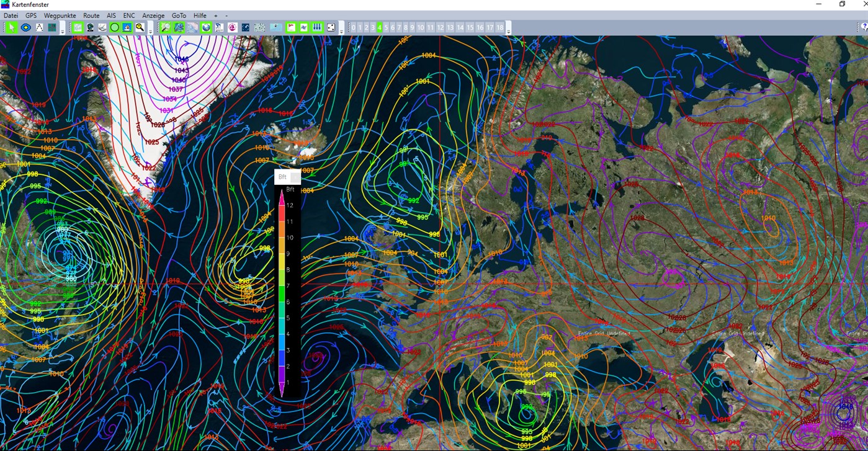Select the route line drawing tool

click(39, 27)
